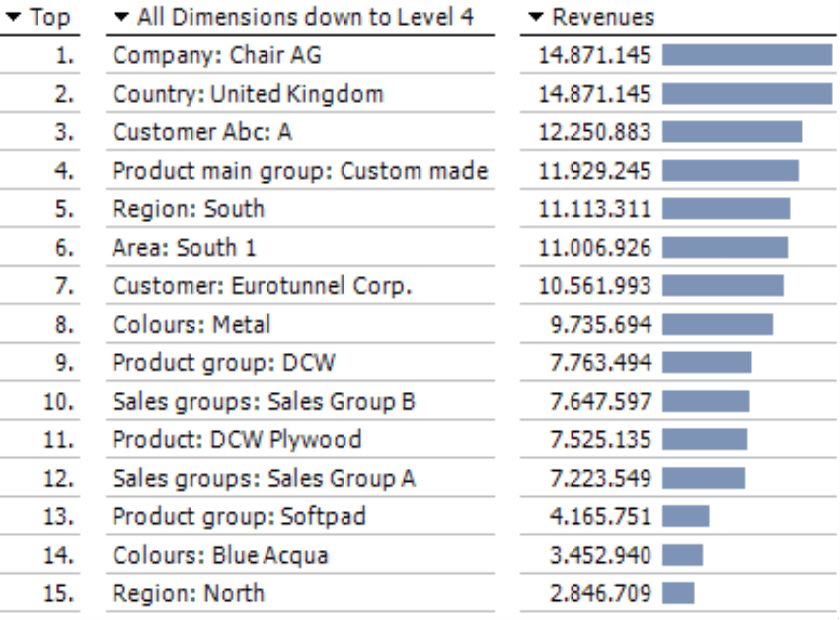Select the row Product: DCW Plywood

click(x=237, y=440)
